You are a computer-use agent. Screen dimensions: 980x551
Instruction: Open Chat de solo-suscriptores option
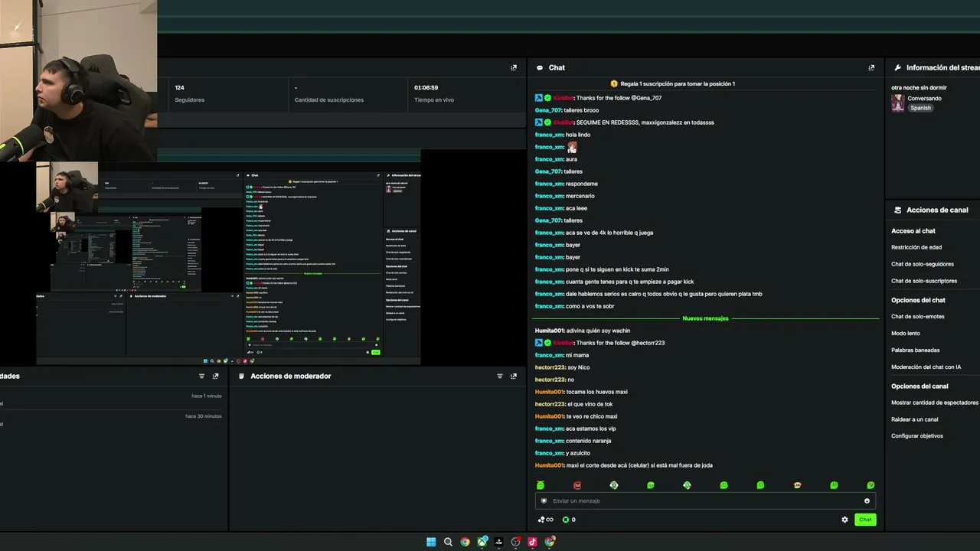point(924,281)
